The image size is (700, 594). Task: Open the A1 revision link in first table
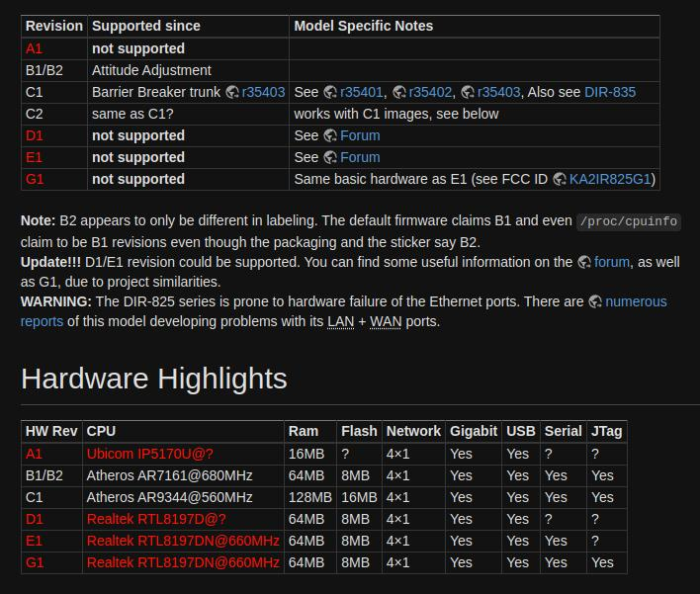point(34,48)
